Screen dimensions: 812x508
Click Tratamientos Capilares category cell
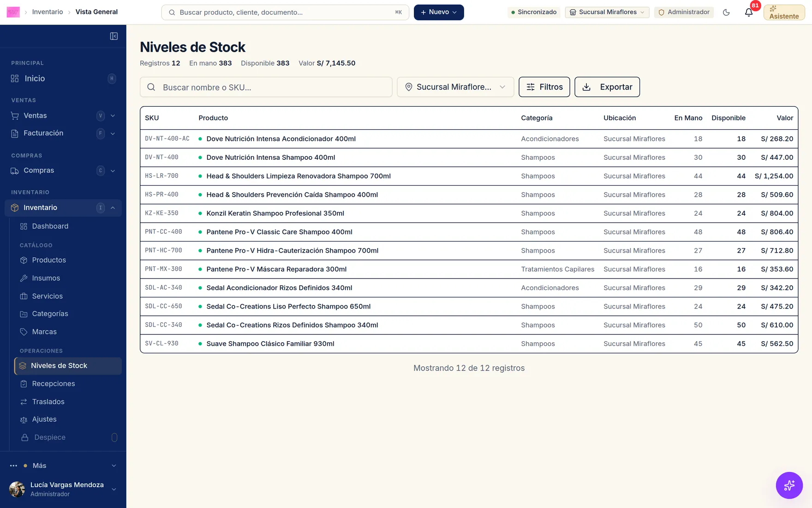pos(557,269)
